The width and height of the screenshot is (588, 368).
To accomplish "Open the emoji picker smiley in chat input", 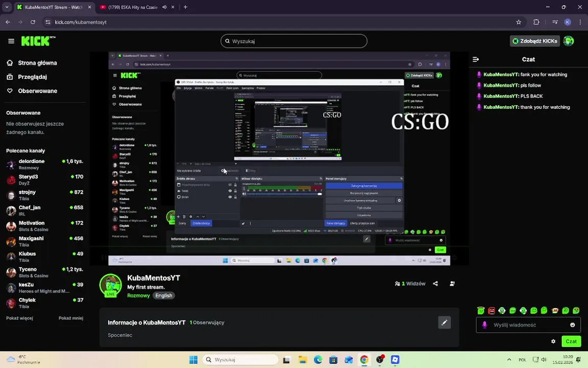I will pyautogui.click(x=573, y=325).
